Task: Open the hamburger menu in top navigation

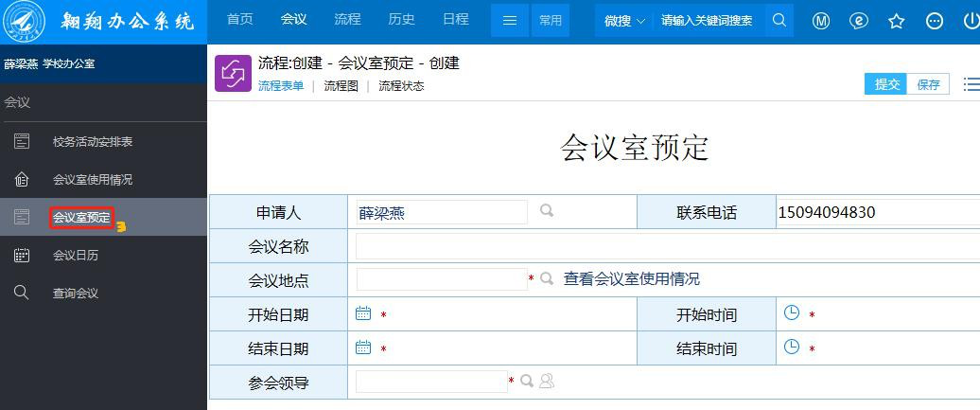Action: pyautogui.click(x=509, y=21)
